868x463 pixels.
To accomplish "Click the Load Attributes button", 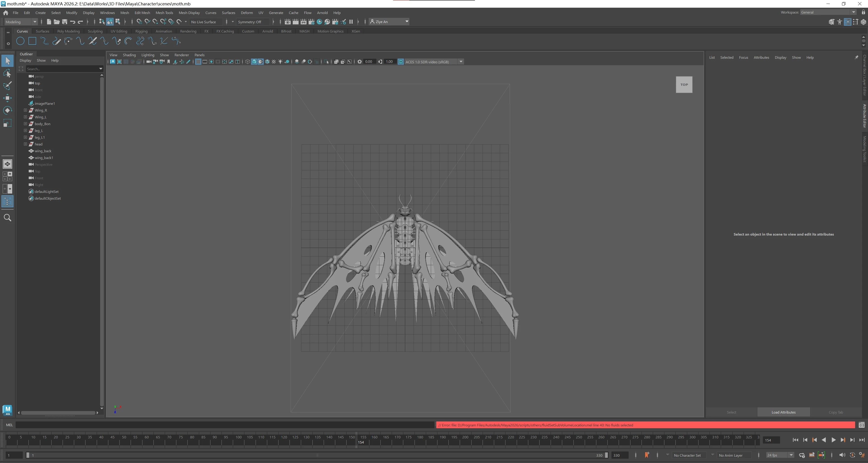I will [x=783, y=412].
